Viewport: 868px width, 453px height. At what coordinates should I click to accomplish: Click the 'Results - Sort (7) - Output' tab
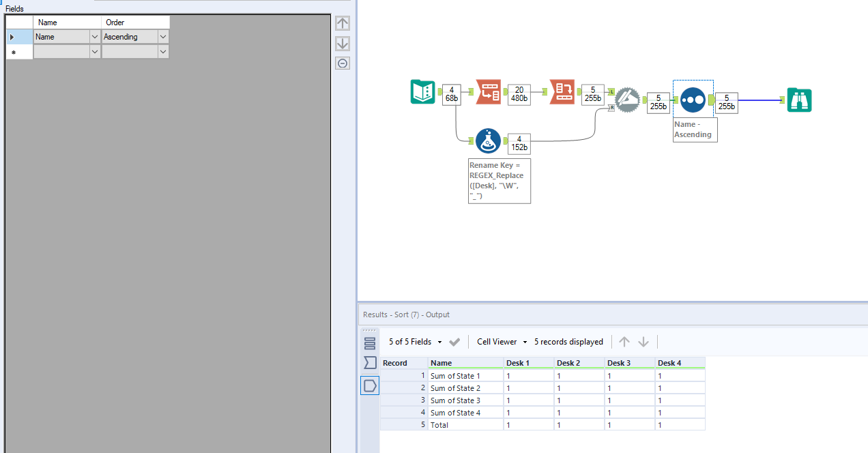pyautogui.click(x=407, y=315)
